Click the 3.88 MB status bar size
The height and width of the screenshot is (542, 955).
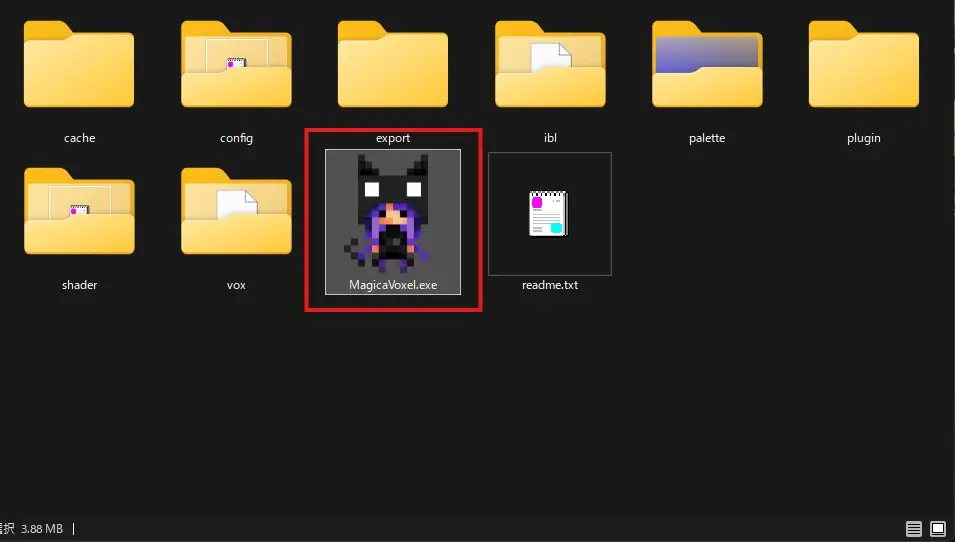(42, 529)
